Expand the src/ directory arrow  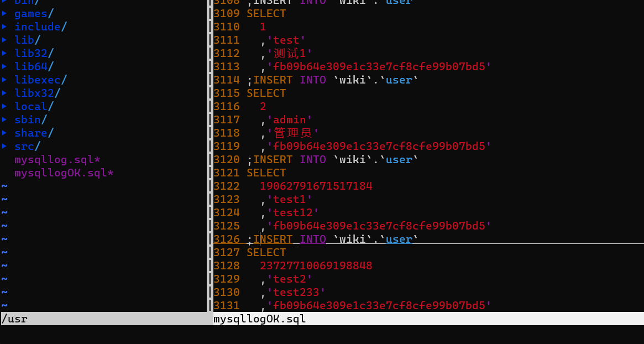tap(4, 146)
